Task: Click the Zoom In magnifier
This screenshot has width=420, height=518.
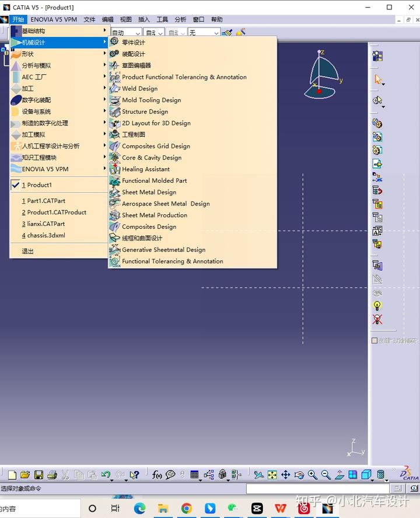Action: tap(313, 475)
